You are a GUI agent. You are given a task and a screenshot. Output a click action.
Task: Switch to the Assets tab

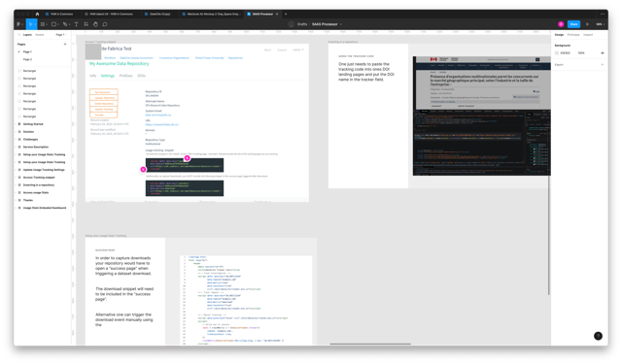[x=40, y=35]
